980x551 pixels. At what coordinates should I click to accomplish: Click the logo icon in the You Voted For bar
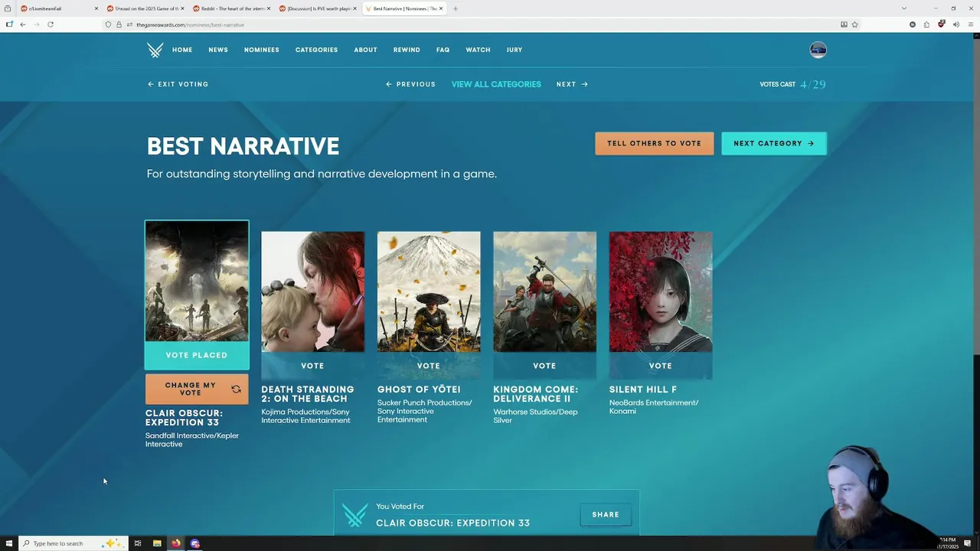point(354,515)
